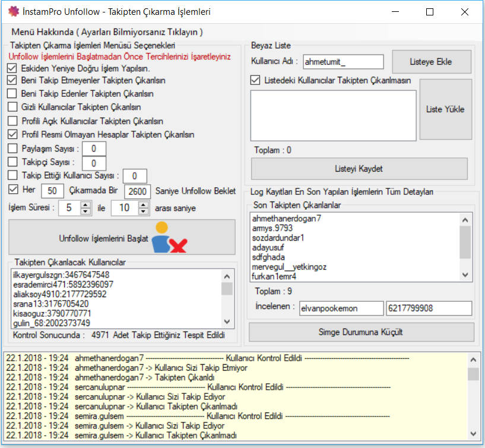
Task: Click the Kullanıcı Adı input field
Action: [x=343, y=62]
